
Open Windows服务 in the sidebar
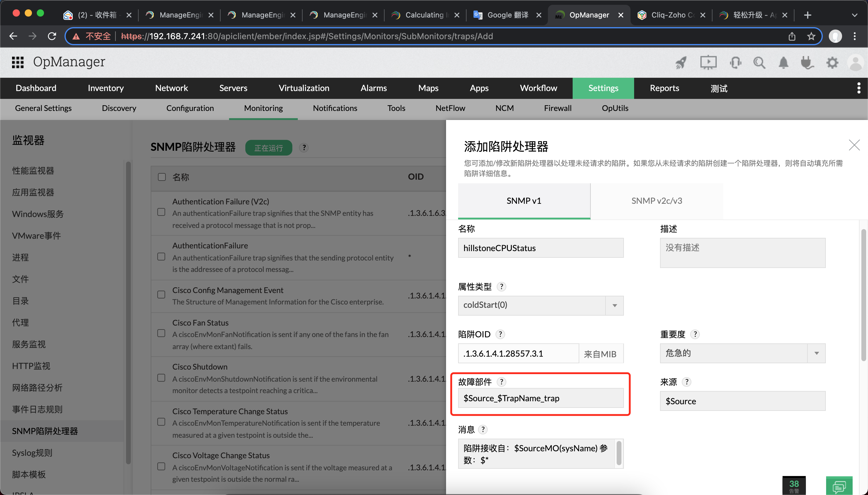[x=38, y=214]
